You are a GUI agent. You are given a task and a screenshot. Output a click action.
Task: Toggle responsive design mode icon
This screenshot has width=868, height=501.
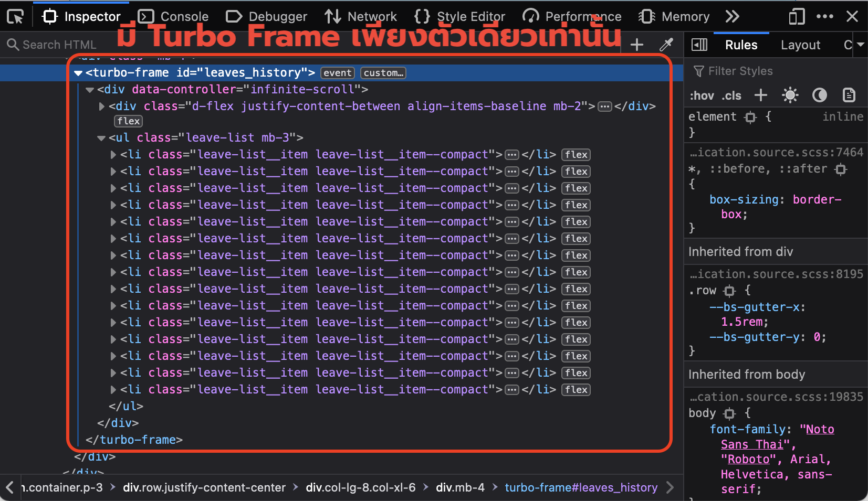pos(797,17)
